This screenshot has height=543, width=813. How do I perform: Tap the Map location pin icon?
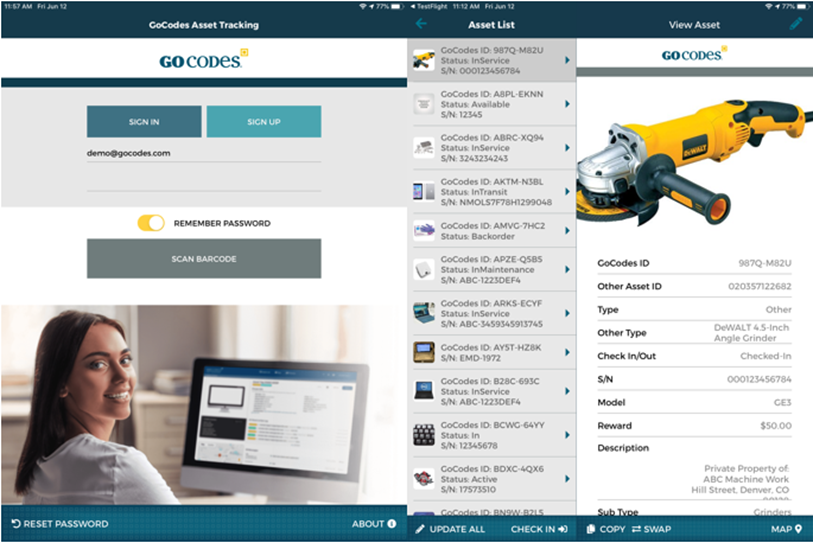pyautogui.click(x=798, y=529)
